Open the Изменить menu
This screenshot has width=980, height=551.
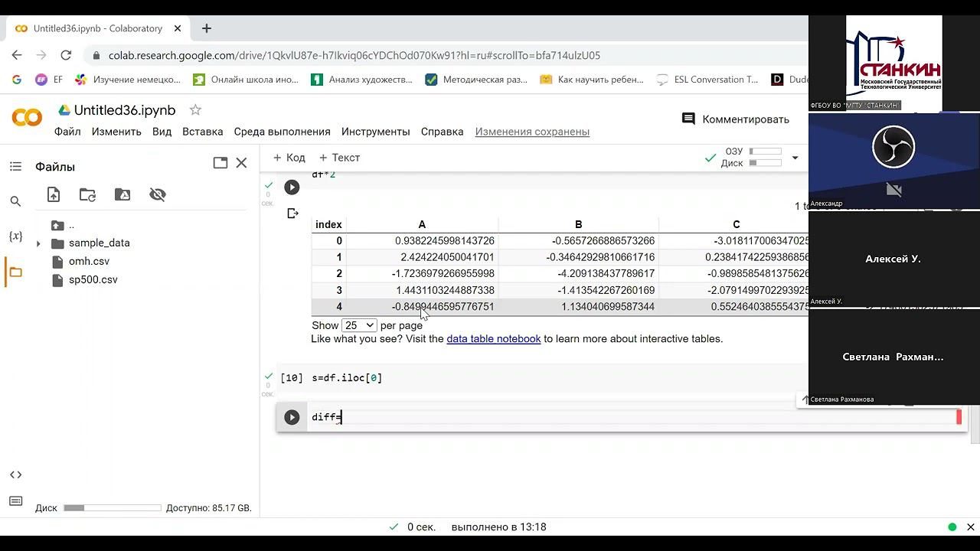pyautogui.click(x=116, y=132)
